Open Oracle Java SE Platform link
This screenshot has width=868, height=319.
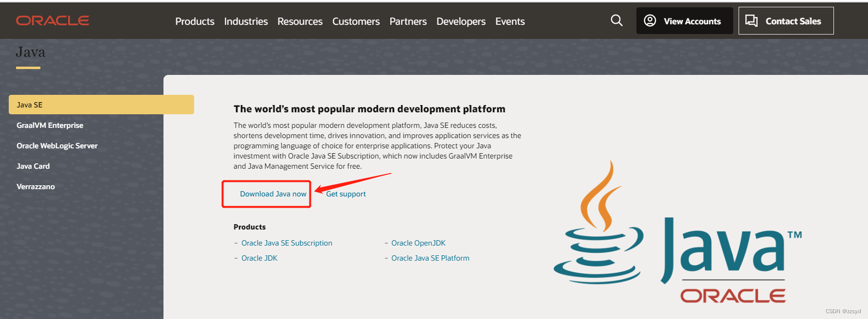point(430,258)
